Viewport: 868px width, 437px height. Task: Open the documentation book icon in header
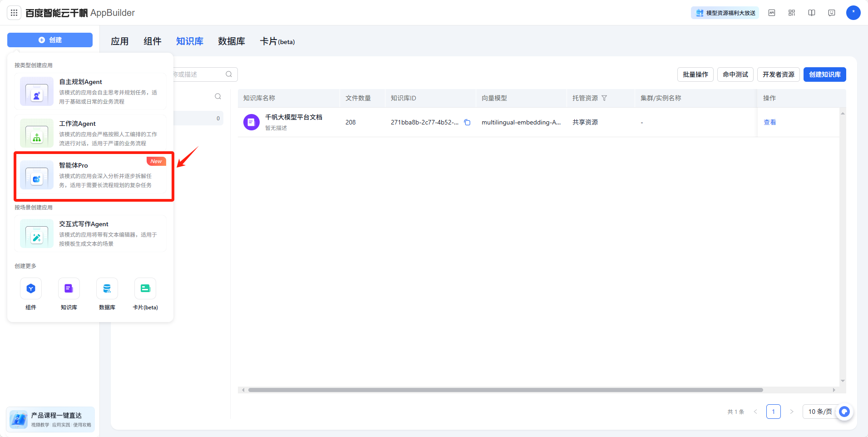[x=812, y=13]
